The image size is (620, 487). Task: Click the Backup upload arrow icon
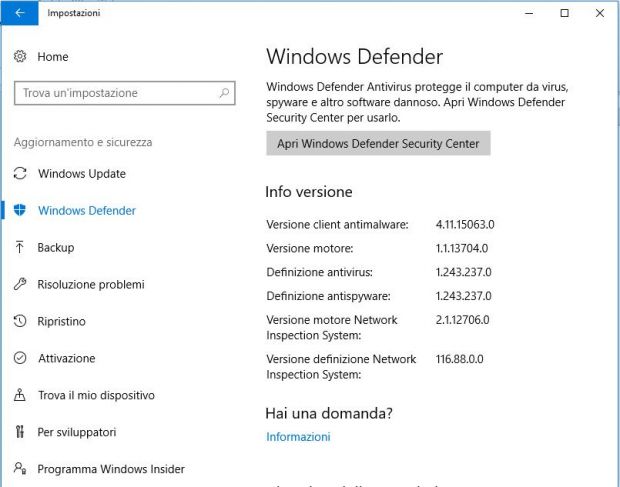(x=20, y=247)
